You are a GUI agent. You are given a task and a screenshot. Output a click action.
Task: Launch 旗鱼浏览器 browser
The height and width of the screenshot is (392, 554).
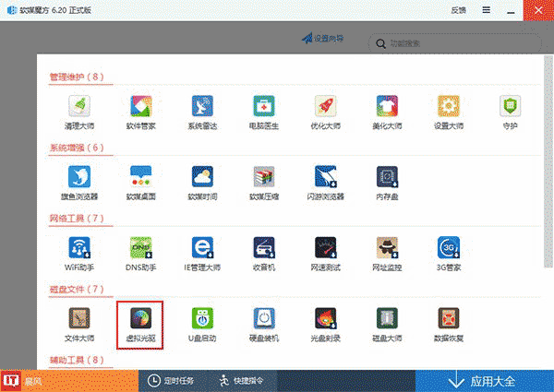[x=79, y=183]
